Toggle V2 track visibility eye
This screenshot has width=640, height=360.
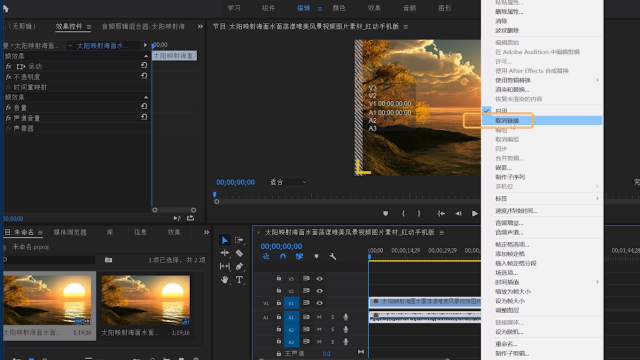[x=320, y=291]
